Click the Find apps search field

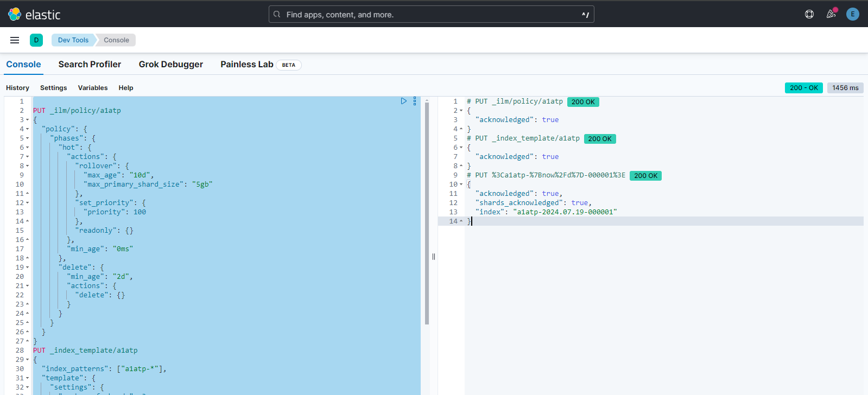point(431,15)
